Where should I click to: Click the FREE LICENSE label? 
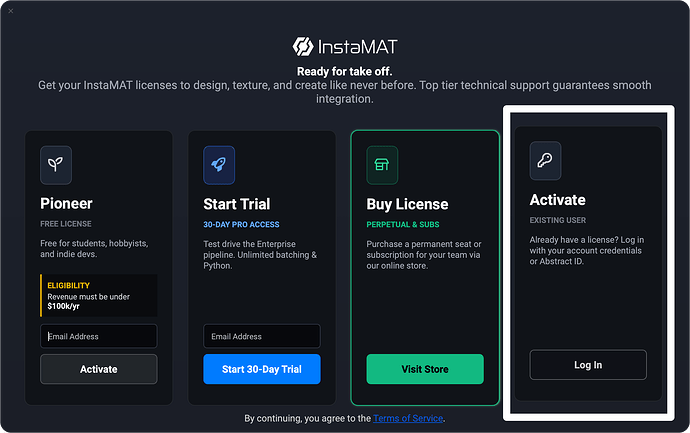click(x=66, y=224)
